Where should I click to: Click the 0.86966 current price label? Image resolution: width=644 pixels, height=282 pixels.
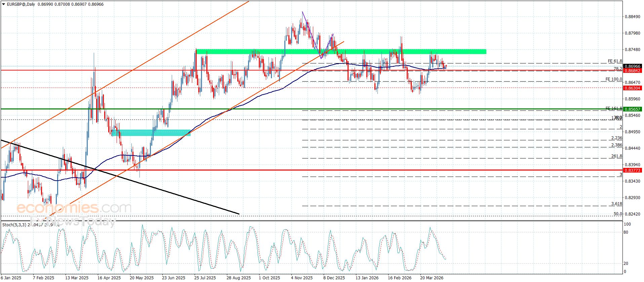pos(632,66)
